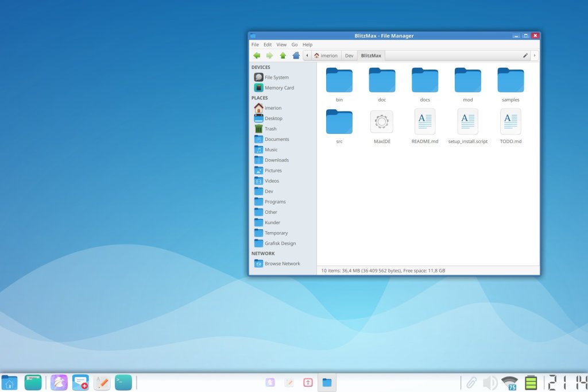Click the pencil edit-path icon

pos(525,56)
